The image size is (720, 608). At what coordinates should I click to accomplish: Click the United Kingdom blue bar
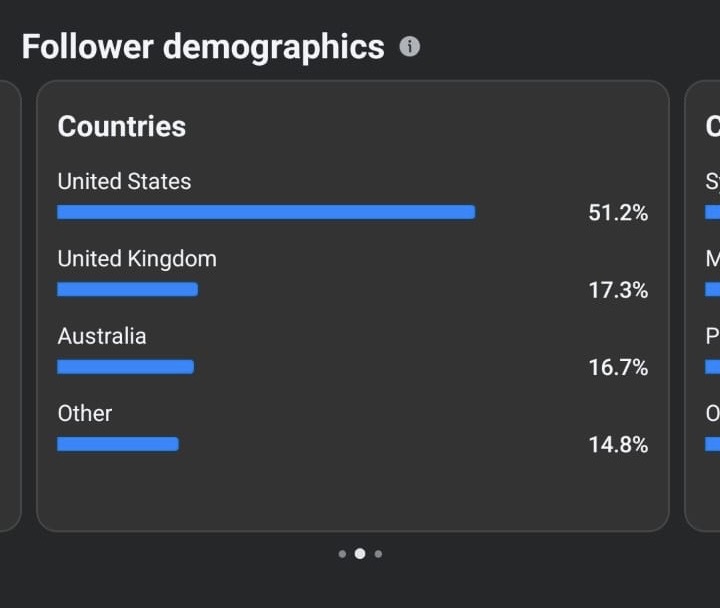pyautogui.click(x=128, y=289)
